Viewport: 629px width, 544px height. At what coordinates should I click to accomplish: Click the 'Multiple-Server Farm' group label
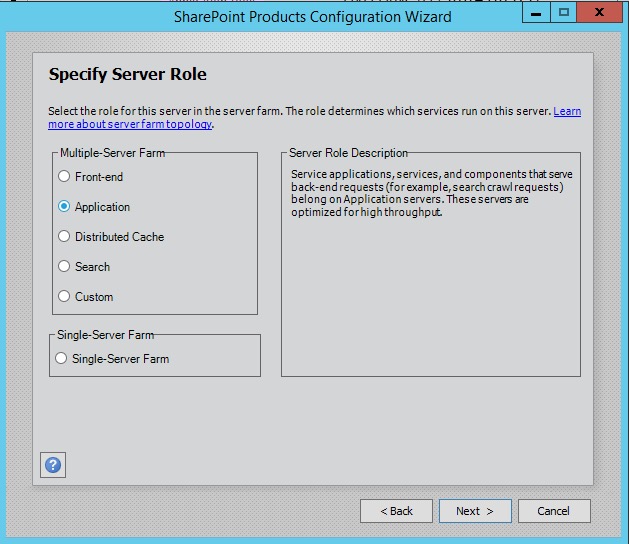pyautogui.click(x=112, y=153)
